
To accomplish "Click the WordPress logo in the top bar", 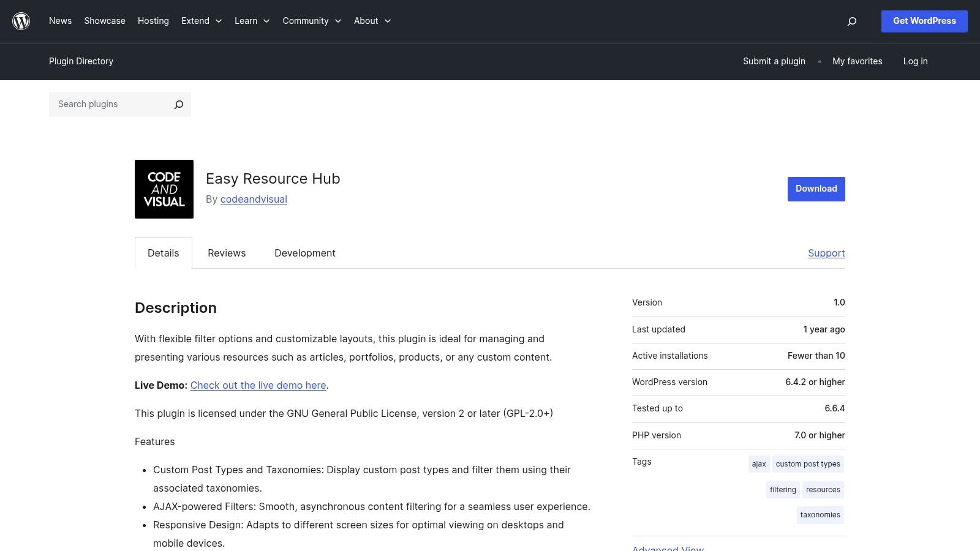I will pos(21,21).
